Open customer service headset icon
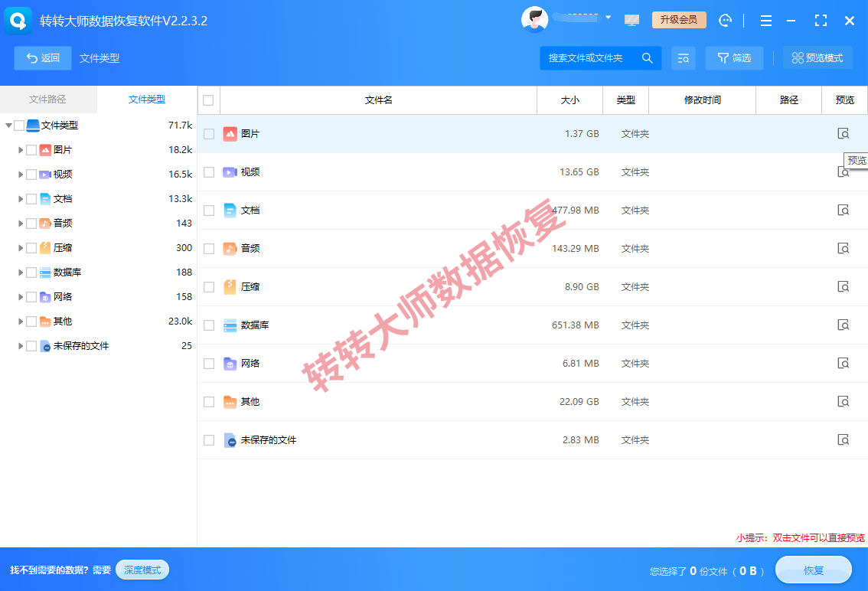 [725, 21]
